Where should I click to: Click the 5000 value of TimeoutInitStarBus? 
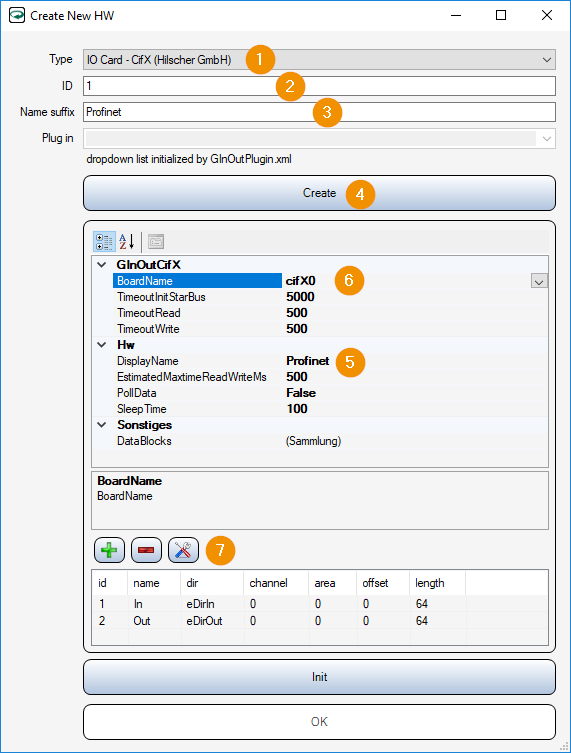point(300,297)
